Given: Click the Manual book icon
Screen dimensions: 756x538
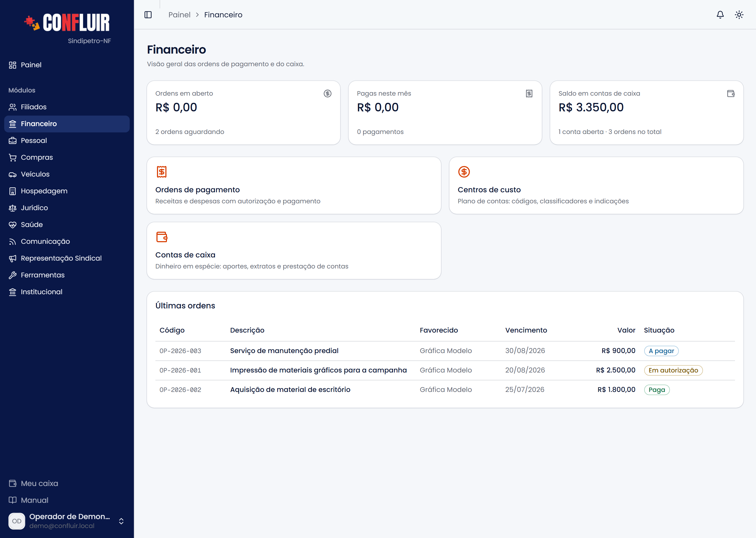Looking at the screenshot, I should click(13, 500).
